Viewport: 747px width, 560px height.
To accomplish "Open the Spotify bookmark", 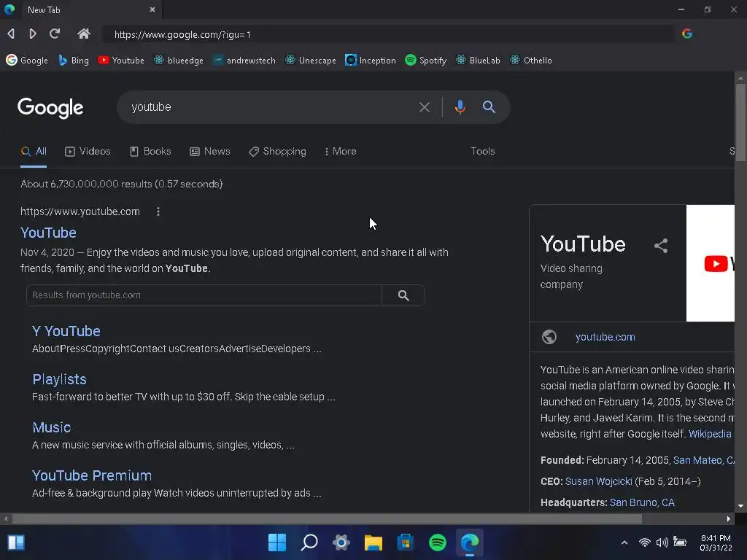I will pyautogui.click(x=425, y=61).
